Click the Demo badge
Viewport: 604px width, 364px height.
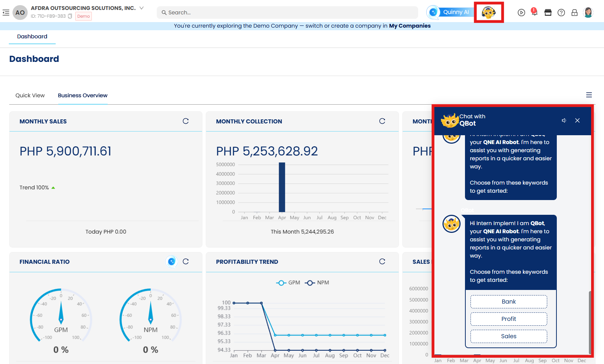point(83,16)
